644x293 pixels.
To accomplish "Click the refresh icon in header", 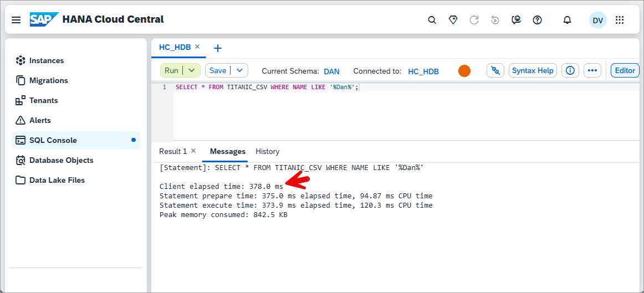I will tap(474, 20).
